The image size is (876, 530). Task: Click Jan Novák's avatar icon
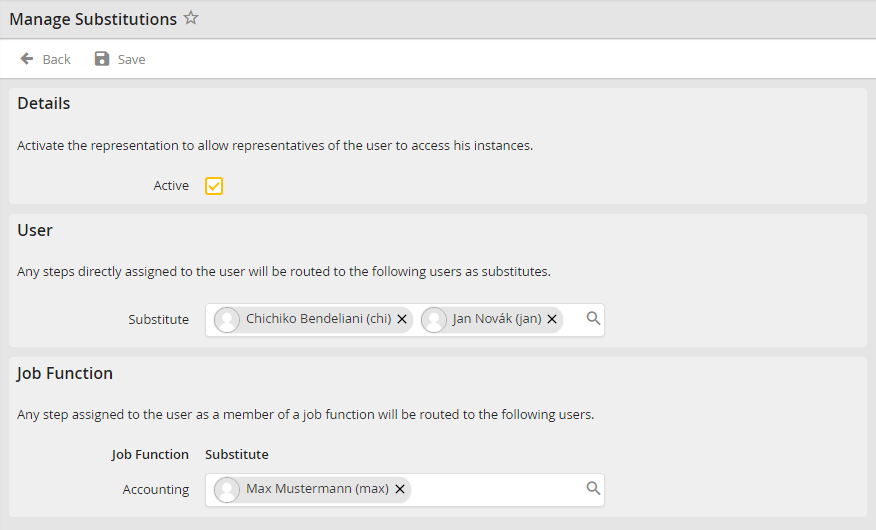click(x=434, y=319)
